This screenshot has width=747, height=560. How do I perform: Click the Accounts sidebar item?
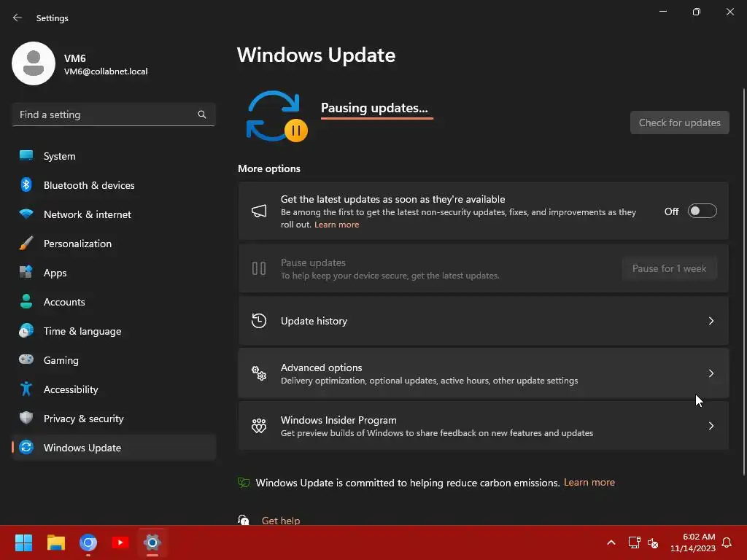click(113, 301)
